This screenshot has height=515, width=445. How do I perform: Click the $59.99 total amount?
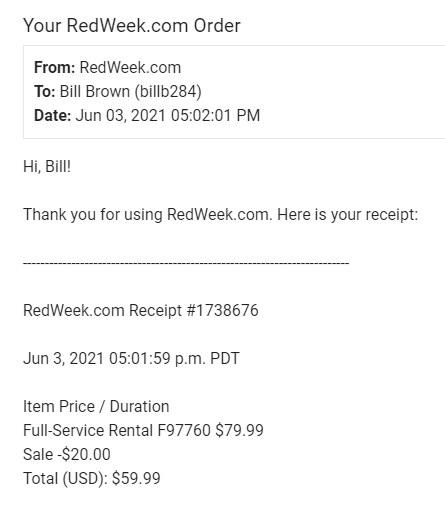[x=136, y=478]
